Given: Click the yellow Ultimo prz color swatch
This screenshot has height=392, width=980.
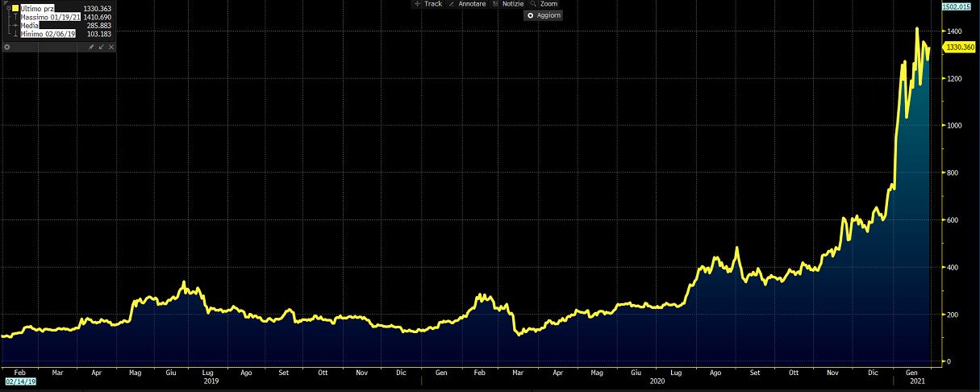Looking at the screenshot, I should (x=15, y=8).
